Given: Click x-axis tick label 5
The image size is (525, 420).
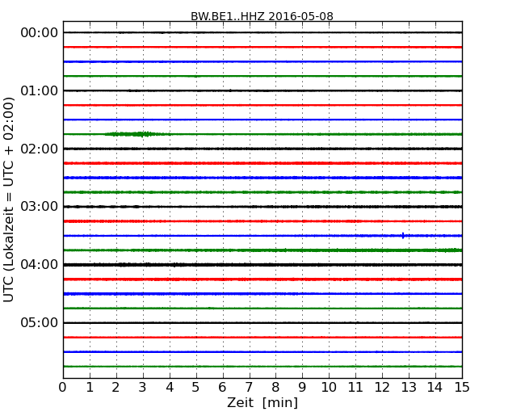Looking at the screenshot, I should coord(195,388).
